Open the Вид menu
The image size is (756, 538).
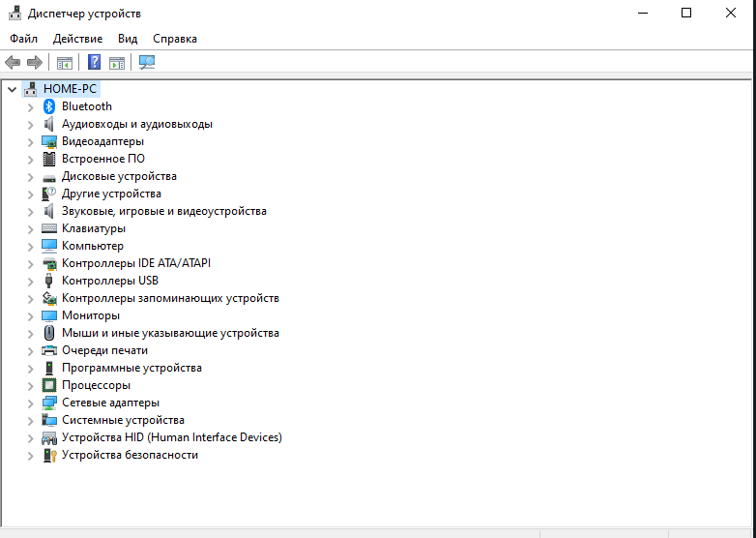128,39
